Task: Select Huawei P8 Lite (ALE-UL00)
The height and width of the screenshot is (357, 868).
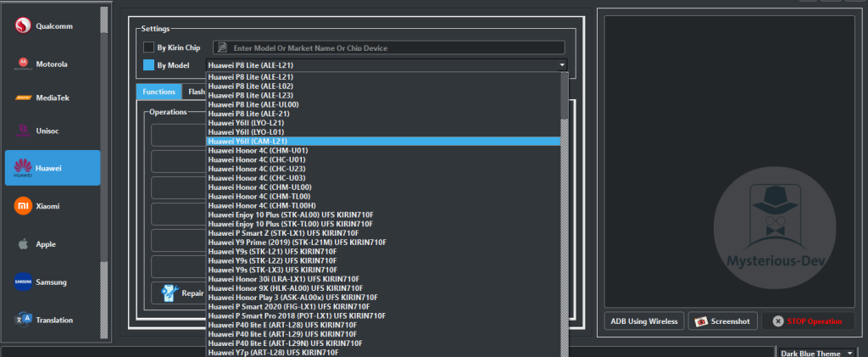Action: click(x=382, y=104)
